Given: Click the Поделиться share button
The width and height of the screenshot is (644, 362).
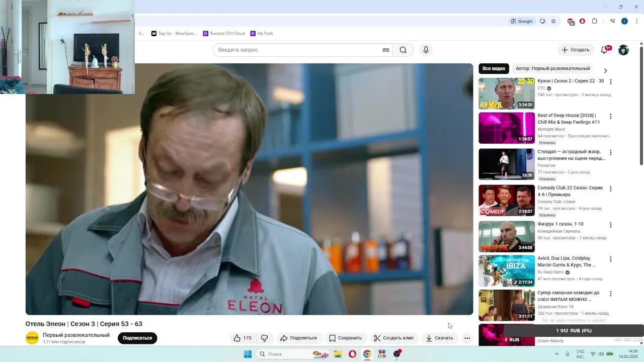Looking at the screenshot, I should click(x=299, y=338).
